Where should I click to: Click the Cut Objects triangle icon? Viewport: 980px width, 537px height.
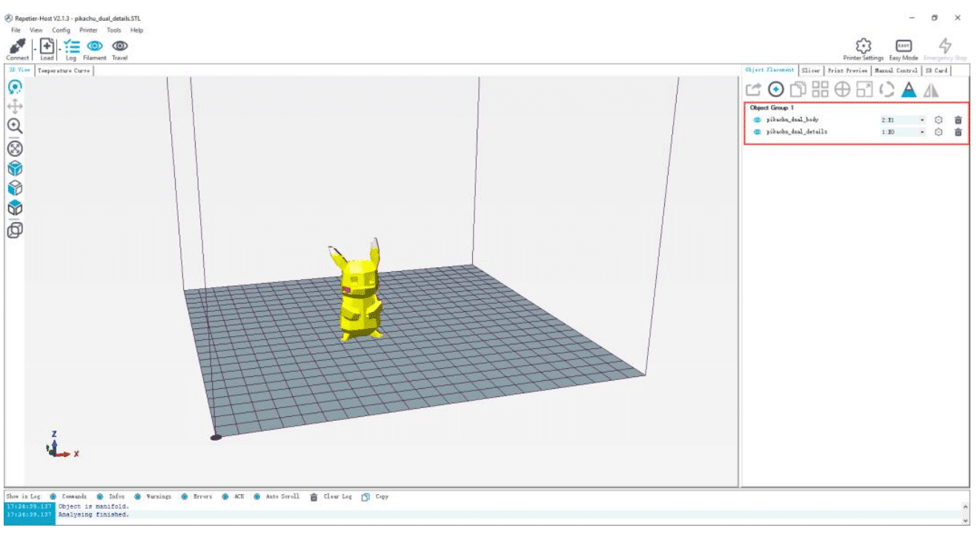(909, 90)
